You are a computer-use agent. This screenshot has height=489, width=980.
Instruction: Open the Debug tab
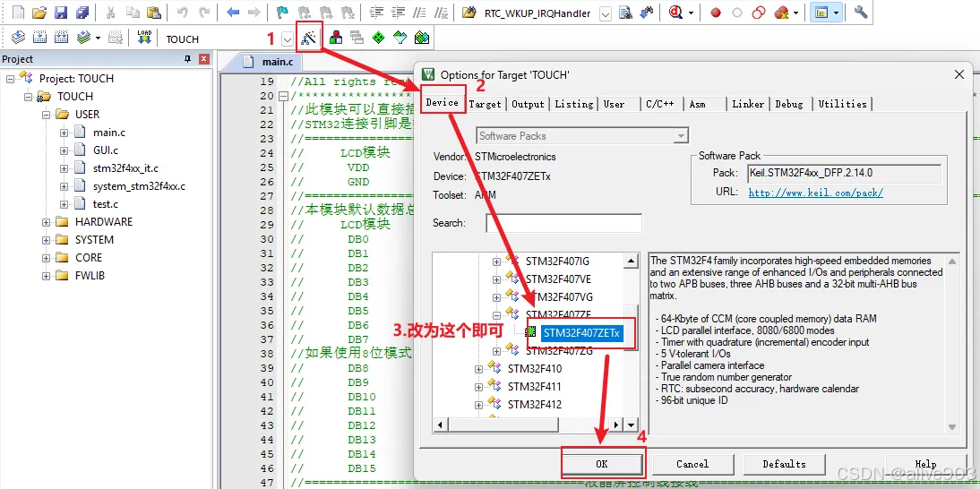pos(789,104)
